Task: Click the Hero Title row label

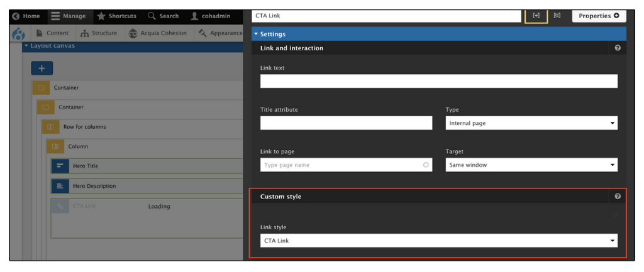Action: pyautogui.click(x=86, y=166)
